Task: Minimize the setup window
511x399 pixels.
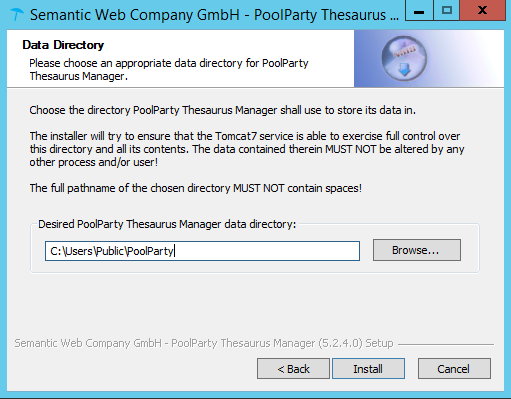Action: coord(419,11)
